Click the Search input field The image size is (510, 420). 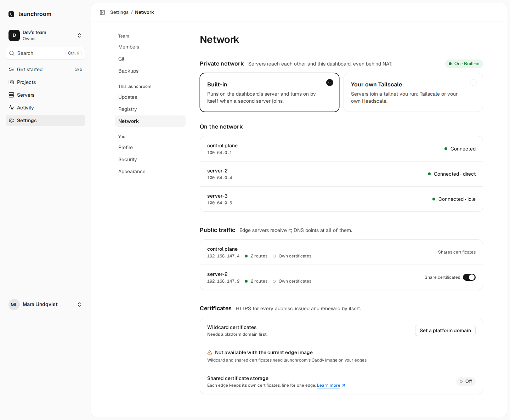point(45,53)
